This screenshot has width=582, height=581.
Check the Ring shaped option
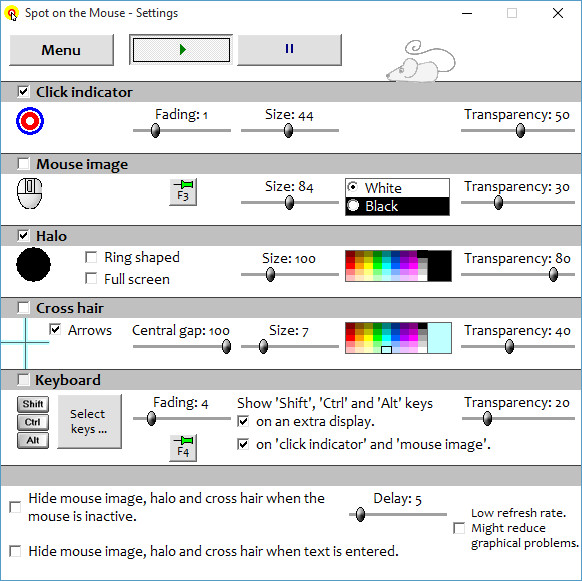point(91,257)
